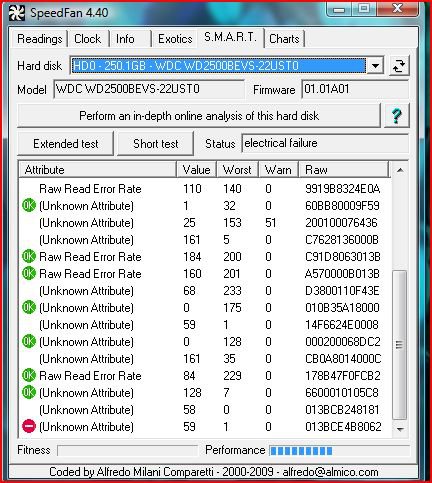Sort by the Attribute column header
Viewport: 432px width, 483px height.
pyautogui.click(x=97, y=170)
